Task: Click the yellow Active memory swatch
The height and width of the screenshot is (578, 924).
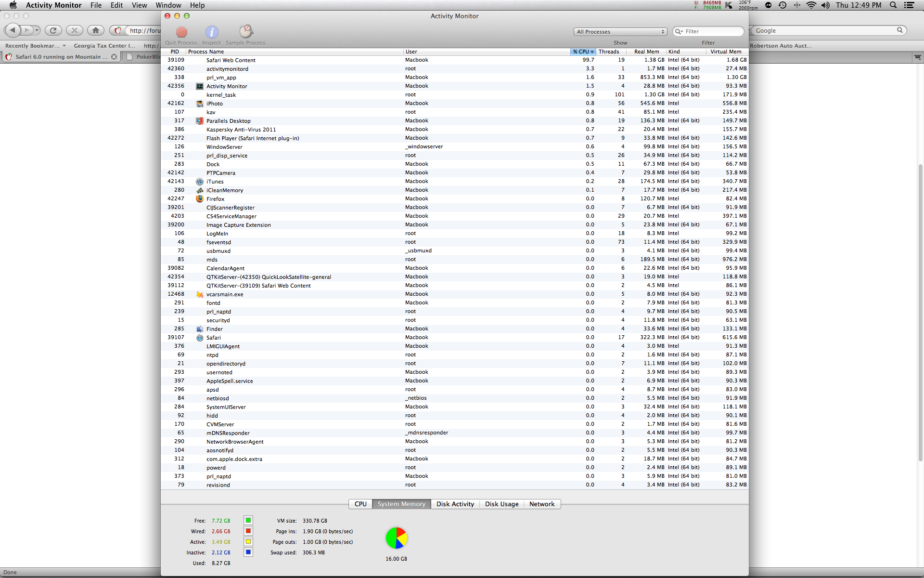Action: [248, 541]
